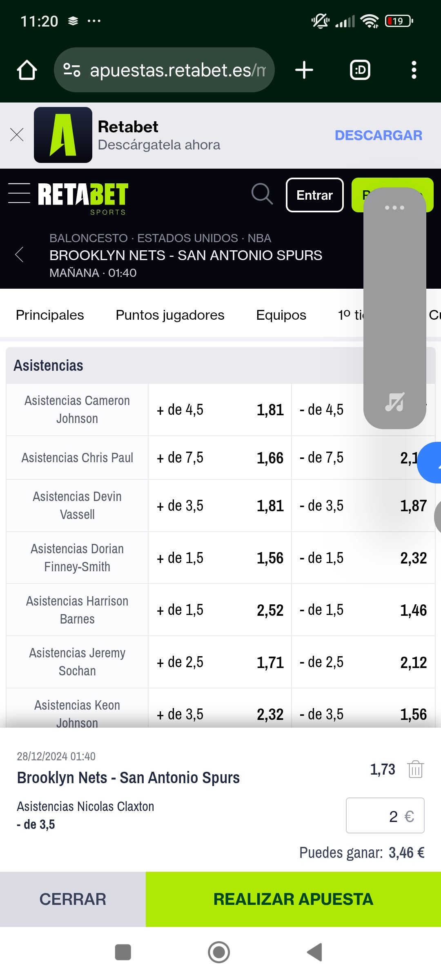Tap the Entrar login button

[315, 195]
